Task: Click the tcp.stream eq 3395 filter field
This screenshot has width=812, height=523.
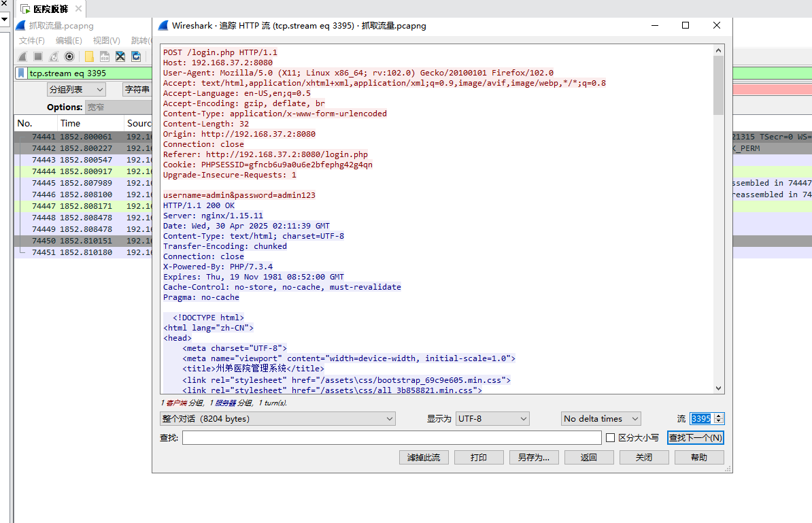Action: point(88,73)
